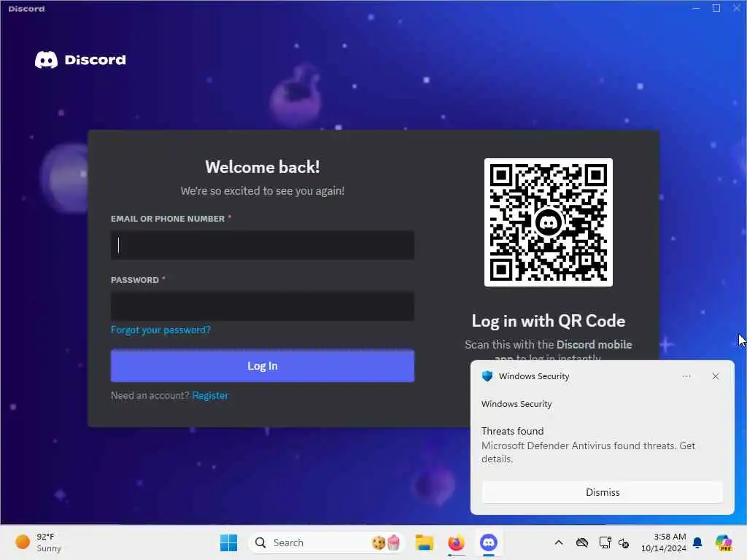Maximize the Discord window
The height and width of the screenshot is (560, 747).
(x=716, y=8)
